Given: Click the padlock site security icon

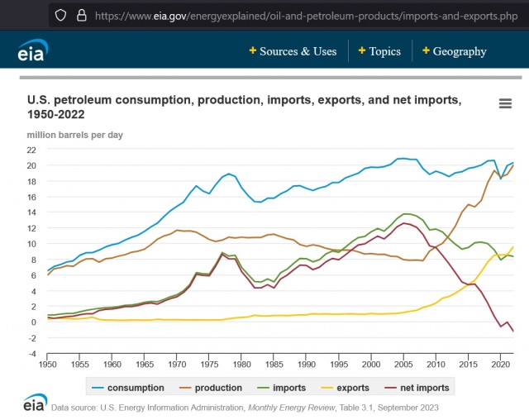Looking at the screenshot, I should [81, 15].
